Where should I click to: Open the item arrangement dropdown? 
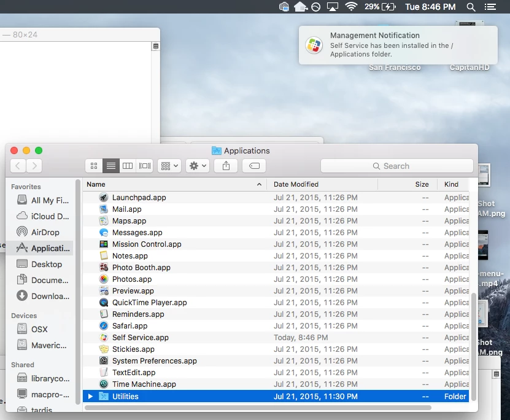tap(169, 166)
